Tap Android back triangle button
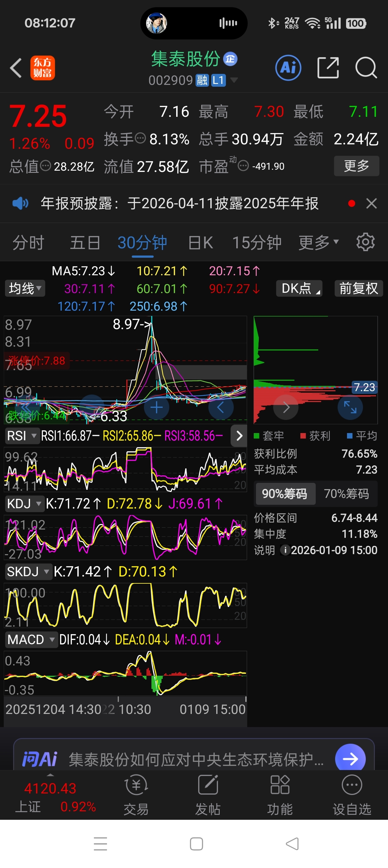 [292, 844]
